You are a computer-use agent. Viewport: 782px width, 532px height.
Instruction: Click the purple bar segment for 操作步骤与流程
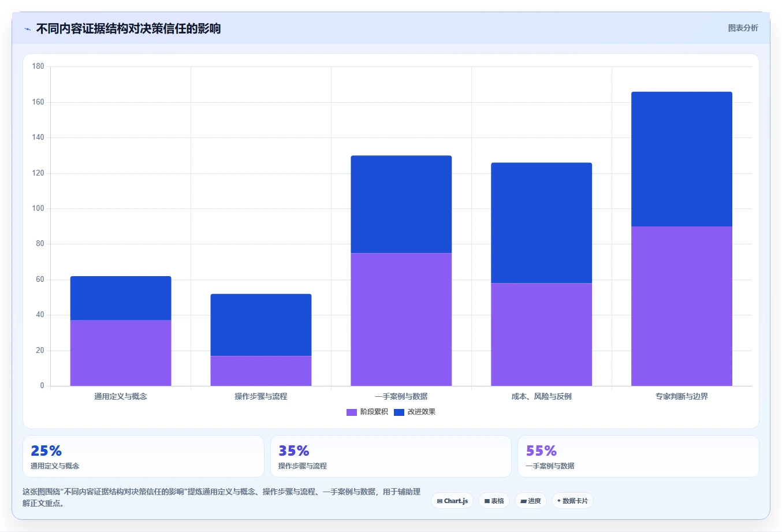261,371
